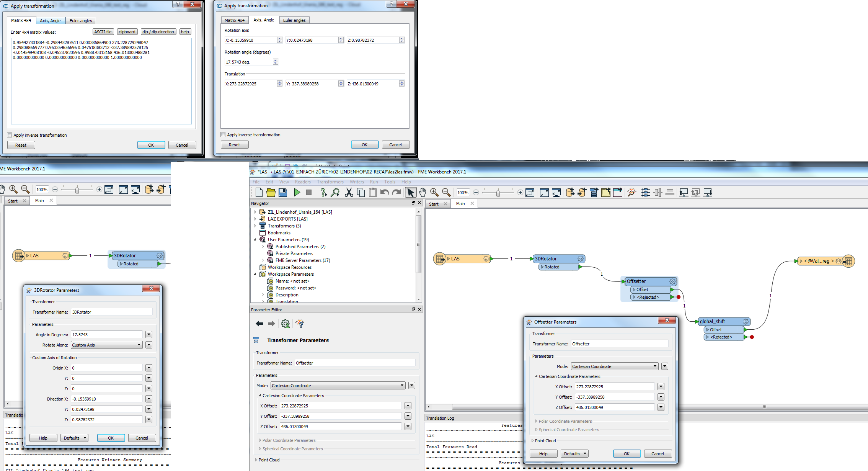868x471 pixels.
Task: Click the dip / dip direction button
Action: point(158,32)
